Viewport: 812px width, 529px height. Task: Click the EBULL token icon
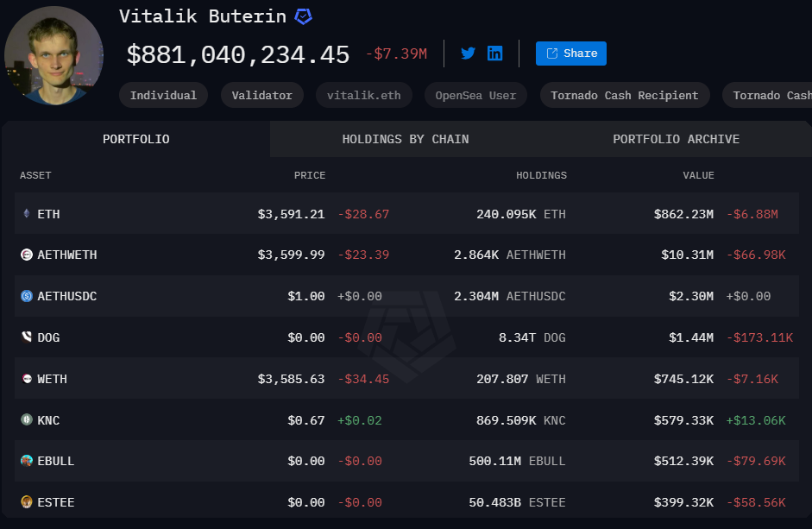(23, 461)
